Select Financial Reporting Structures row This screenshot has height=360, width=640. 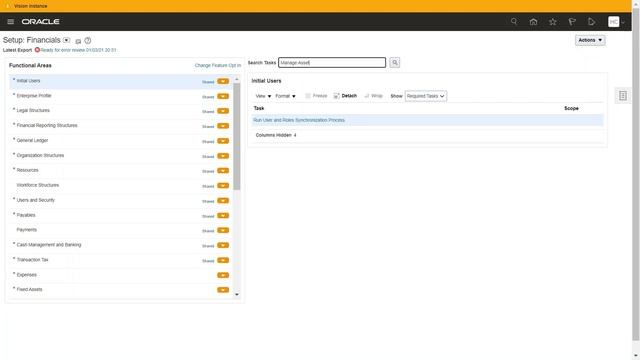click(x=121, y=125)
